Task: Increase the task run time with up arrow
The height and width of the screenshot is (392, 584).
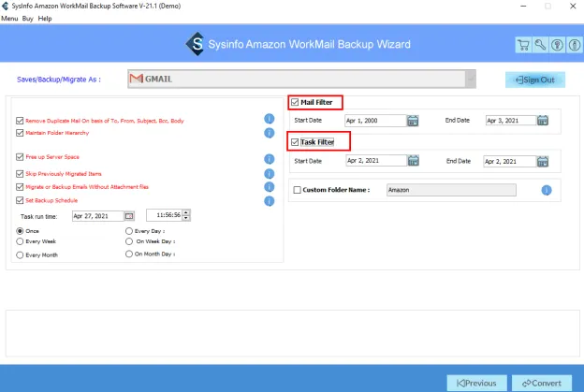Action: click(x=188, y=212)
